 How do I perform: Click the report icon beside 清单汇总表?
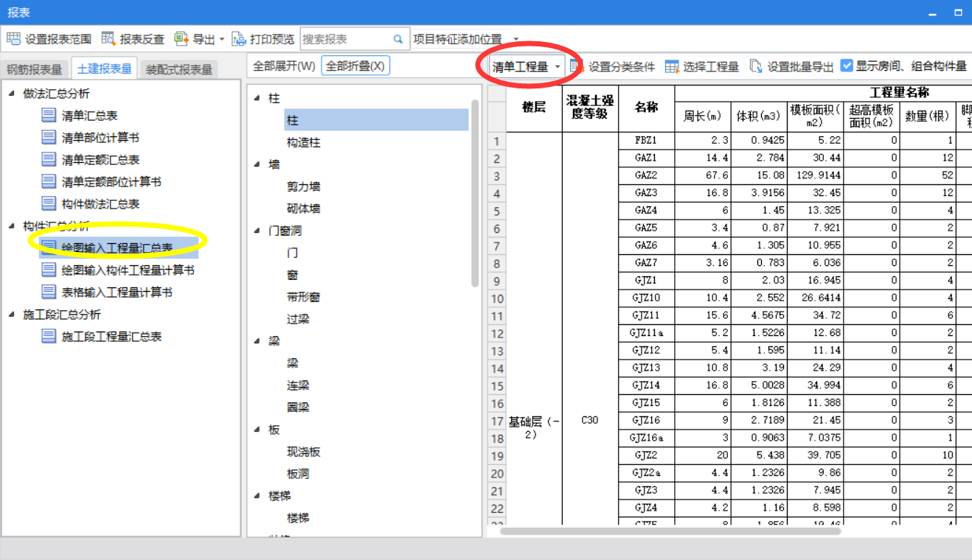pos(49,115)
